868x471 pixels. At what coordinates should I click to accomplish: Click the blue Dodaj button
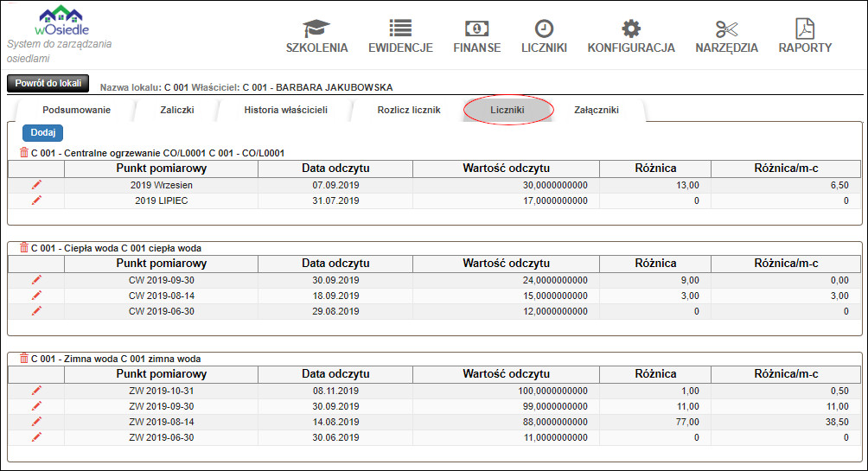point(42,133)
